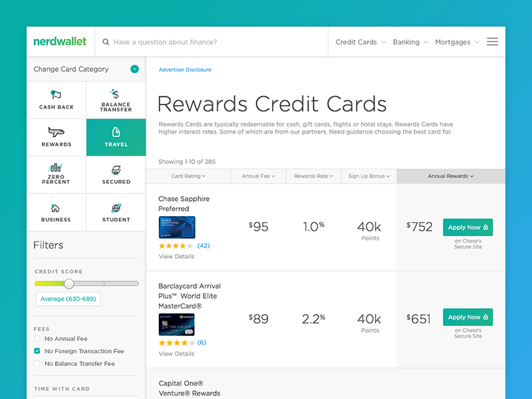
Task: Open the 6 reviews link
Action: tap(201, 342)
